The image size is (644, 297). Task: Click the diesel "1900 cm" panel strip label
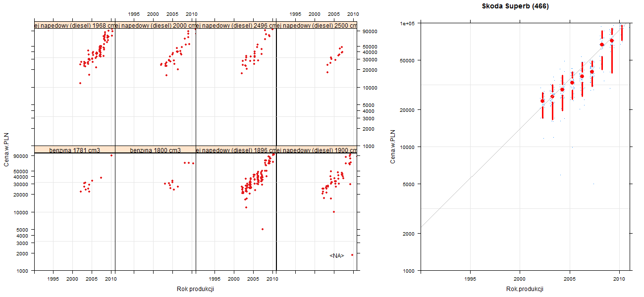[317, 150]
